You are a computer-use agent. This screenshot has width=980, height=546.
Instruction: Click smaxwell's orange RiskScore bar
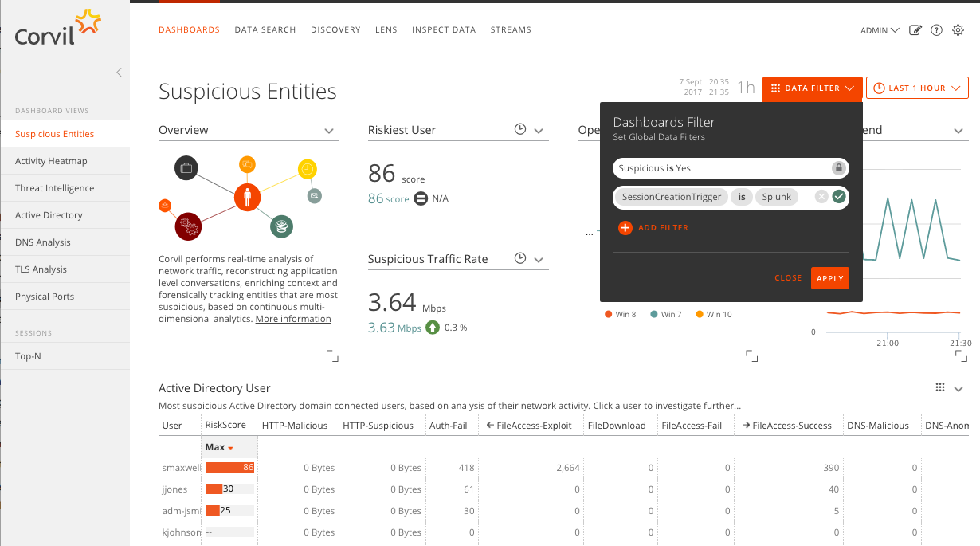229,467
